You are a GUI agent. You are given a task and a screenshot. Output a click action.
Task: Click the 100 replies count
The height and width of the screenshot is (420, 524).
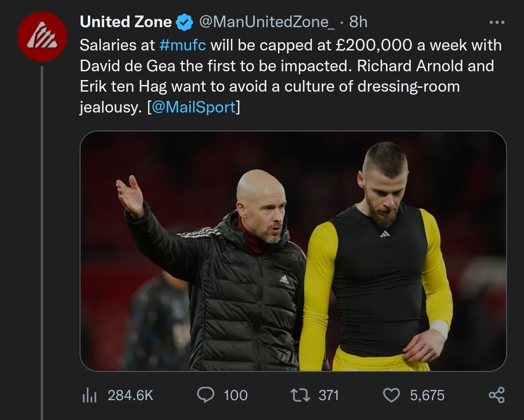click(x=235, y=395)
